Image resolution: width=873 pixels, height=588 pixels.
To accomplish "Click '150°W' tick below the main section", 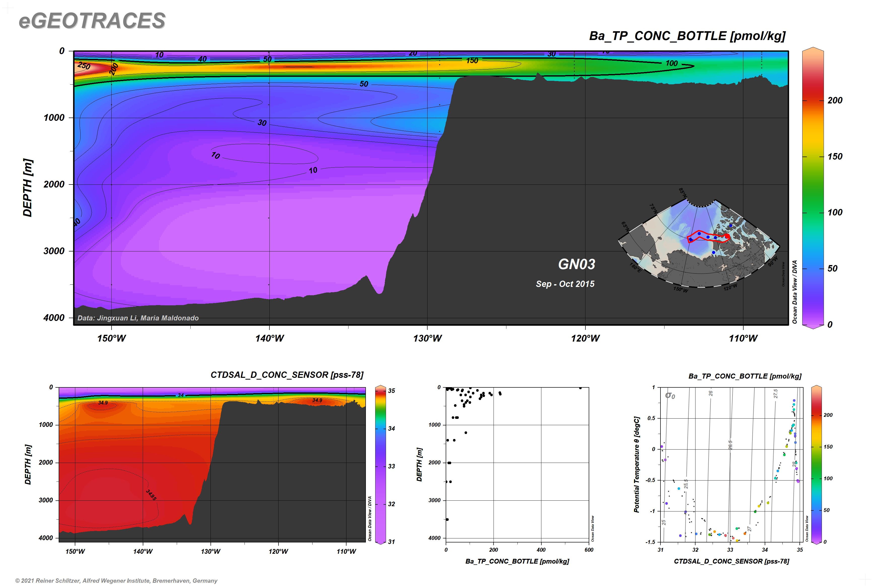I will coord(112,338).
